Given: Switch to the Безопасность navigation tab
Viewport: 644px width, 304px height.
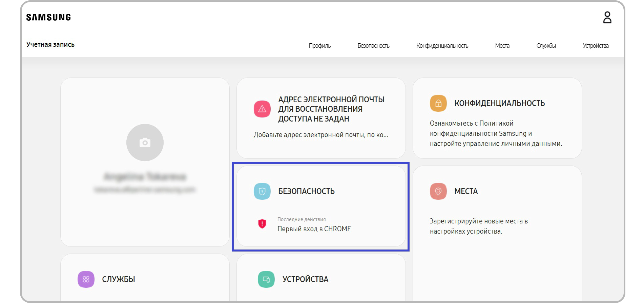Looking at the screenshot, I should coord(373,46).
